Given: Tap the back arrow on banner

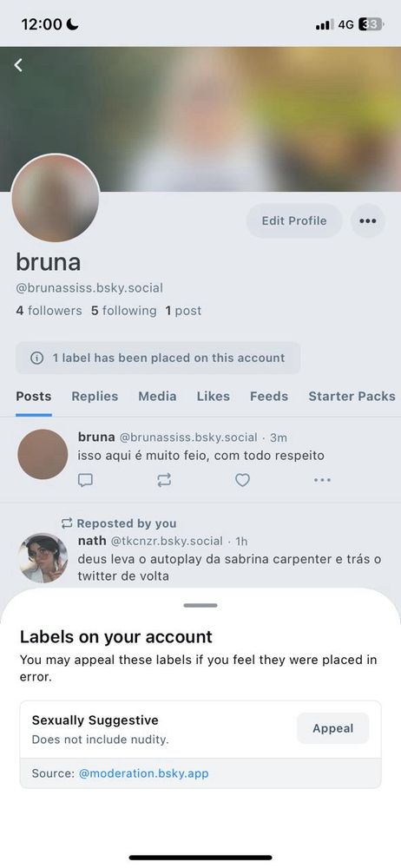Looking at the screenshot, I should (18, 65).
